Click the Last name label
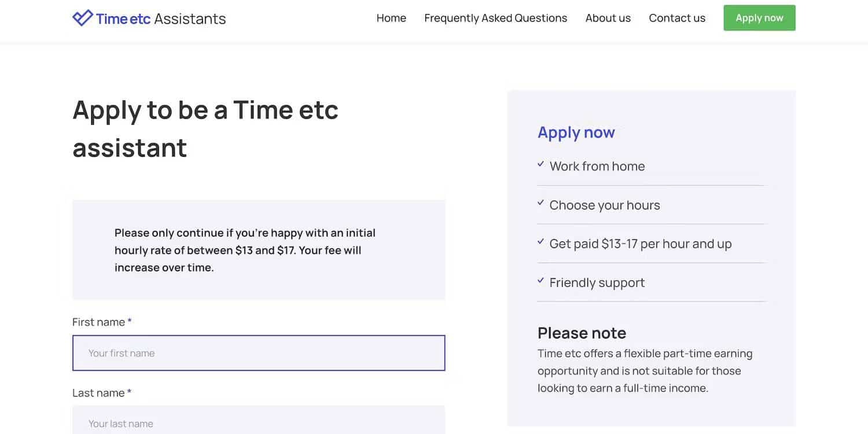This screenshot has height=434, width=868. [98, 393]
